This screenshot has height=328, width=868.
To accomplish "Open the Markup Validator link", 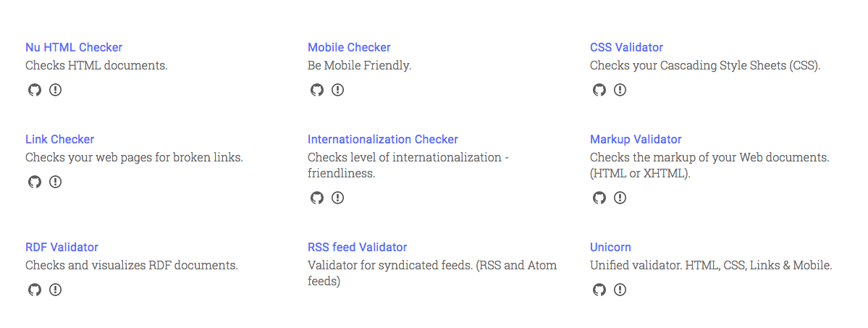I will pyautogui.click(x=636, y=139).
